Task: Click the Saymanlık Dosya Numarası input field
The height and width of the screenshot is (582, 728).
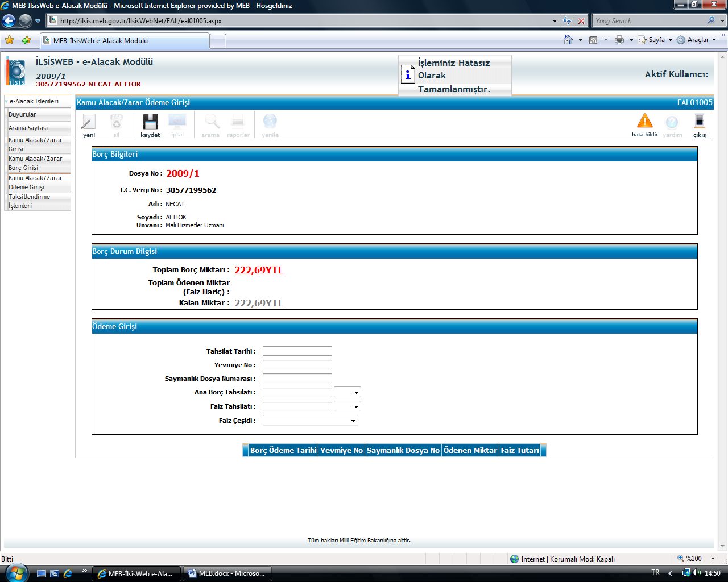Action: coord(297,379)
